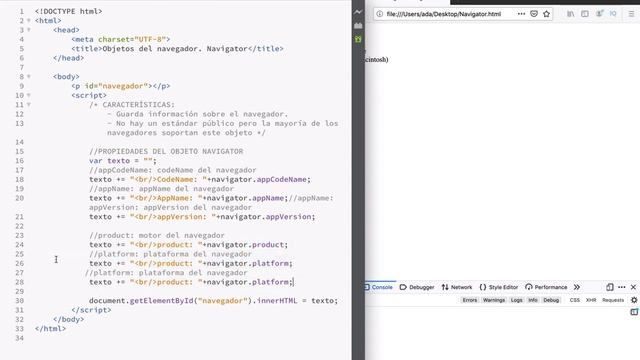Toggle the Warnings console filter
Image resolution: width=640 pixels, height=360 pixels.
click(494, 300)
